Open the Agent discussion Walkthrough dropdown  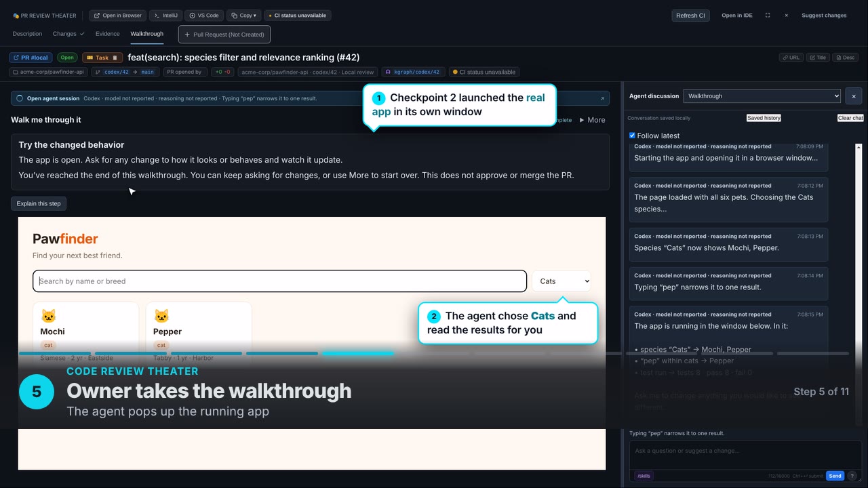(x=762, y=96)
